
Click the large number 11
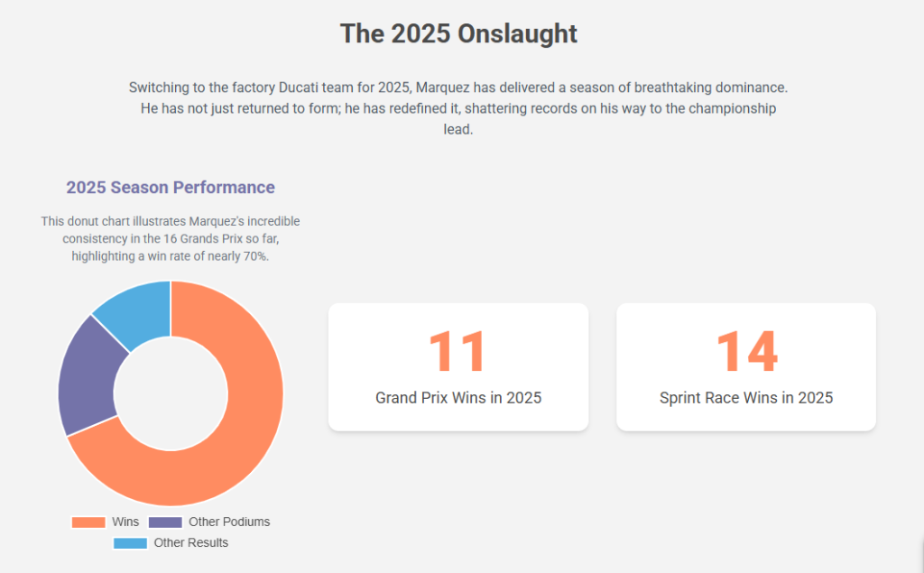point(457,352)
